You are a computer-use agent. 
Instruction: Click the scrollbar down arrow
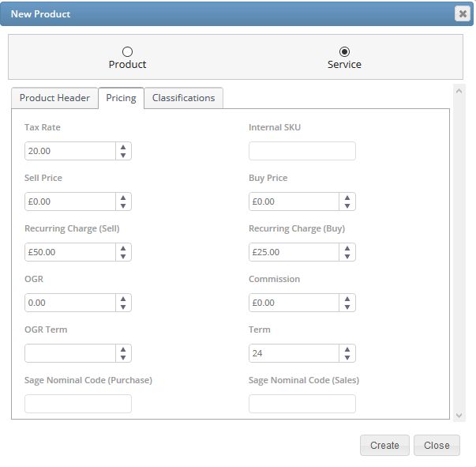(x=459, y=416)
